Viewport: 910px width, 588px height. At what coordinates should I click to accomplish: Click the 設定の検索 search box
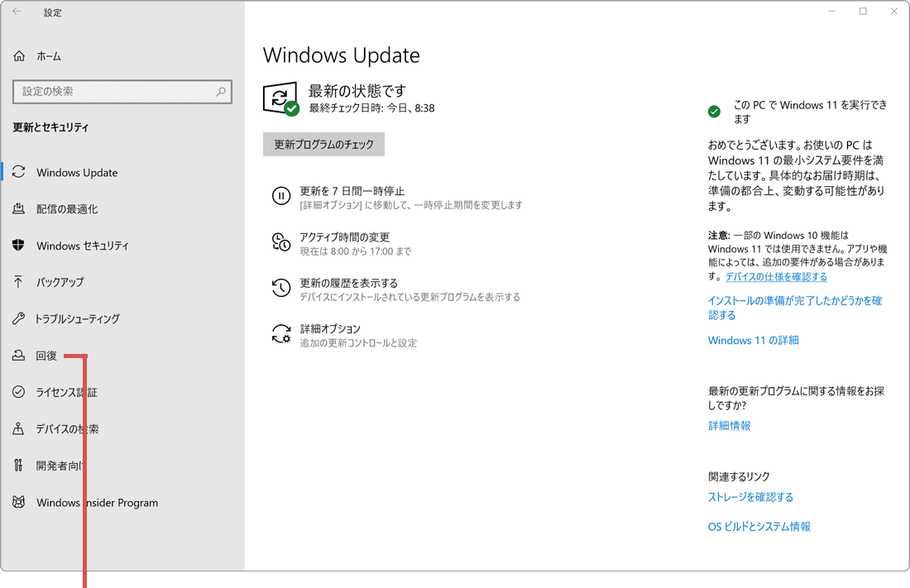(122, 91)
